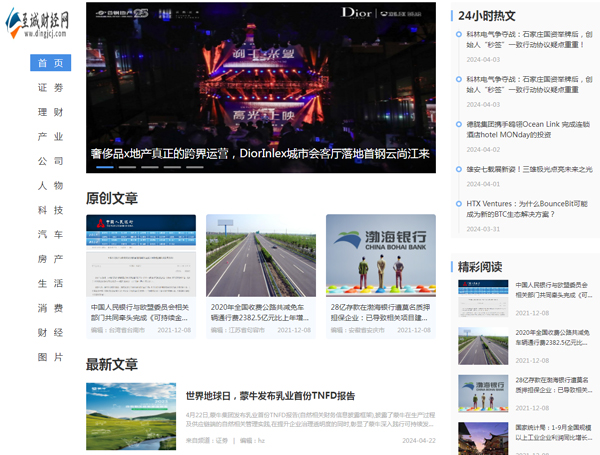The image size is (600, 455).
Task: Open the 产业 category
Action: [x=51, y=137]
